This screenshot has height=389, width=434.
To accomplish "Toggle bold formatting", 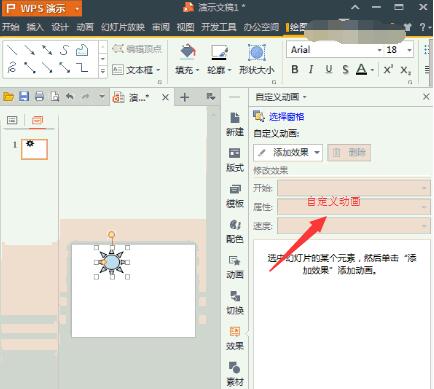I will 295,69.
